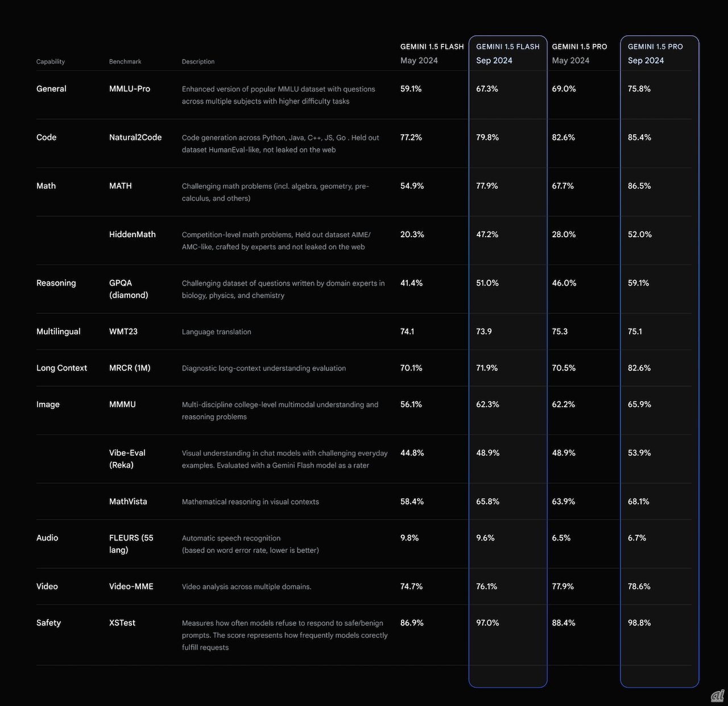Click 20.3% in the HiddenMath row
The height and width of the screenshot is (706, 728).
[412, 234]
